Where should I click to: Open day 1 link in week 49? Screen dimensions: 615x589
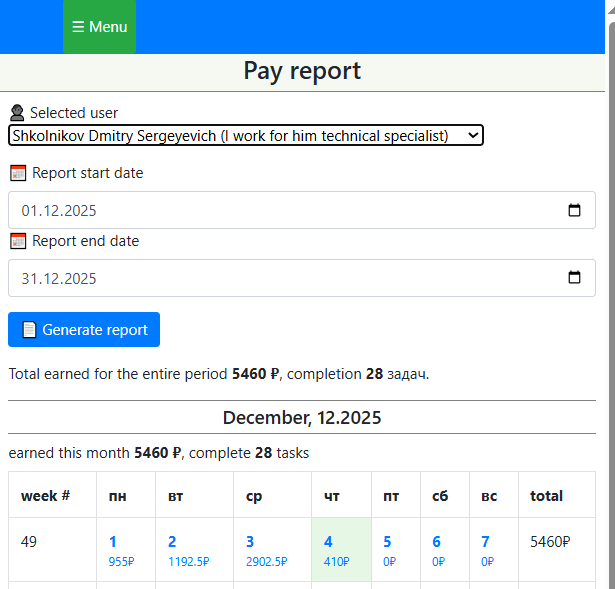click(x=113, y=542)
